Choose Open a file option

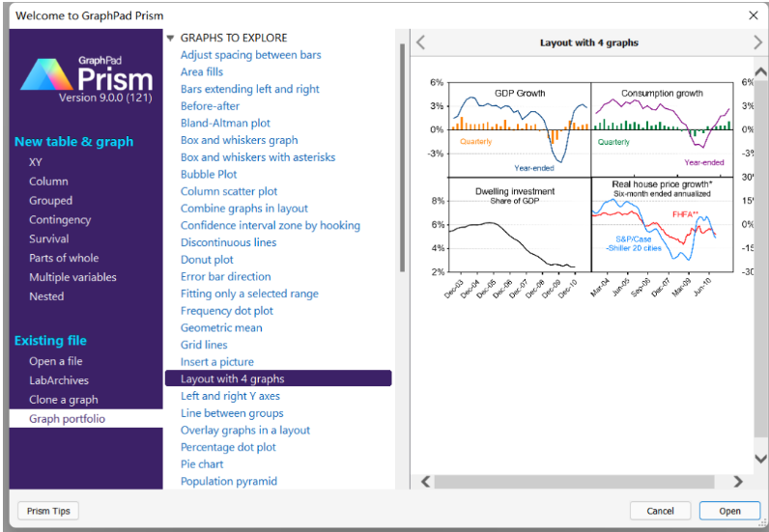(55, 361)
